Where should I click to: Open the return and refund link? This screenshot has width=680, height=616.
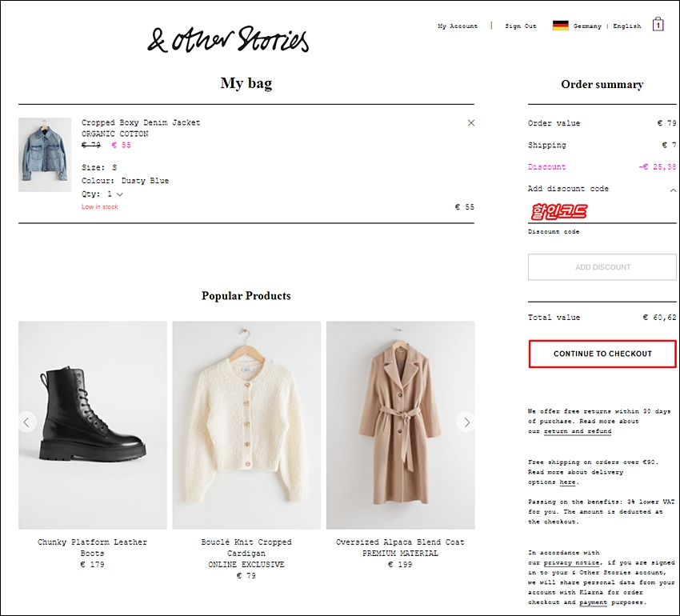click(x=578, y=431)
